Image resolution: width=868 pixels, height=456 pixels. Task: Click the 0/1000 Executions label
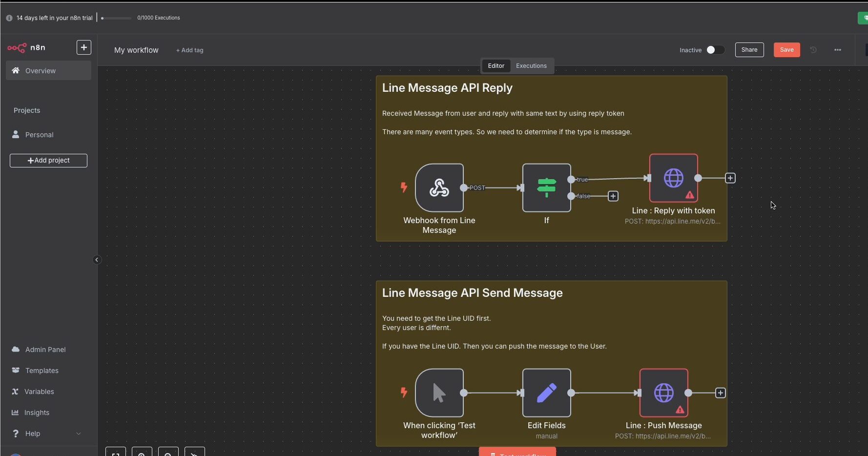(x=159, y=18)
